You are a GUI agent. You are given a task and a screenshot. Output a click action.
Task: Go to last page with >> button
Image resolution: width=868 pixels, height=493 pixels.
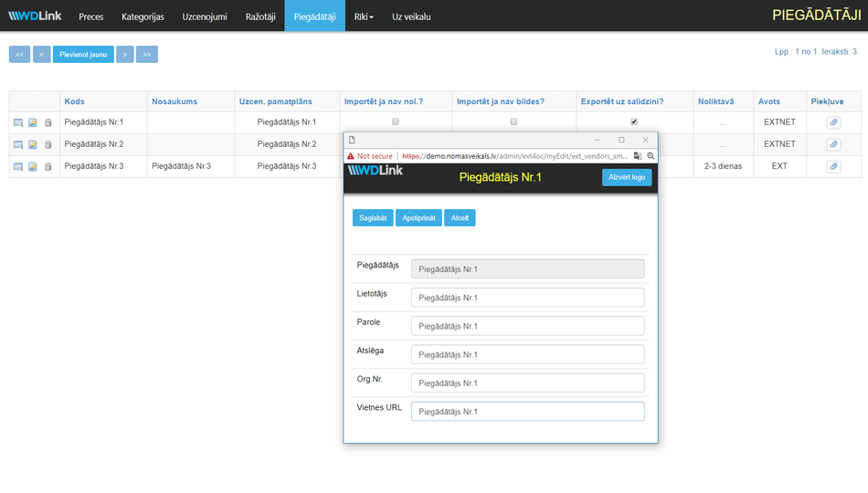(146, 55)
